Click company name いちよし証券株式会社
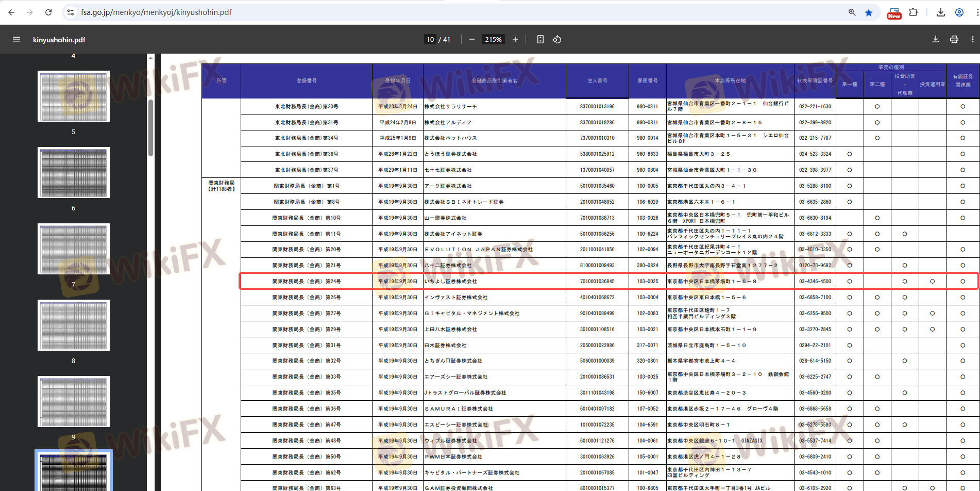Screen dimensions: 980x491 tap(450, 282)
